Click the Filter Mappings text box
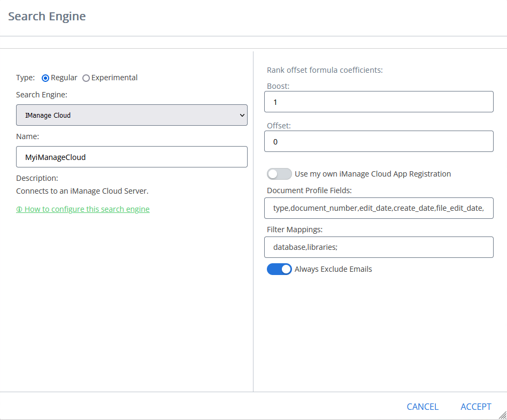 tap(379, 247)
